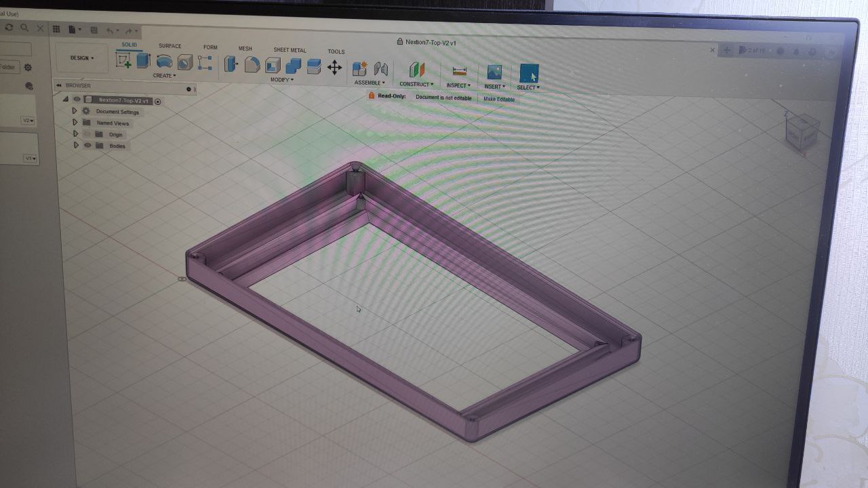Click the ViewCube in the viewport corner
This screenshot has height=488, width=868.
(x=802, y=132)
